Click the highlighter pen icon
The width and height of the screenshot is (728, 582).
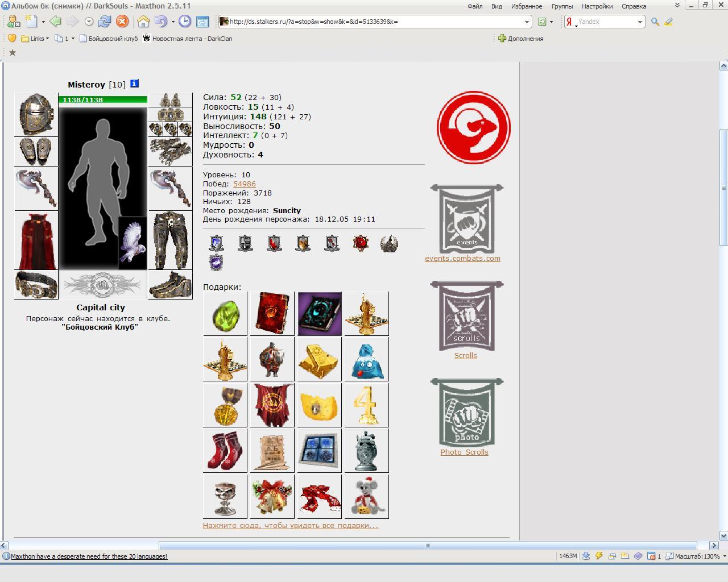[x=669, y=22]
